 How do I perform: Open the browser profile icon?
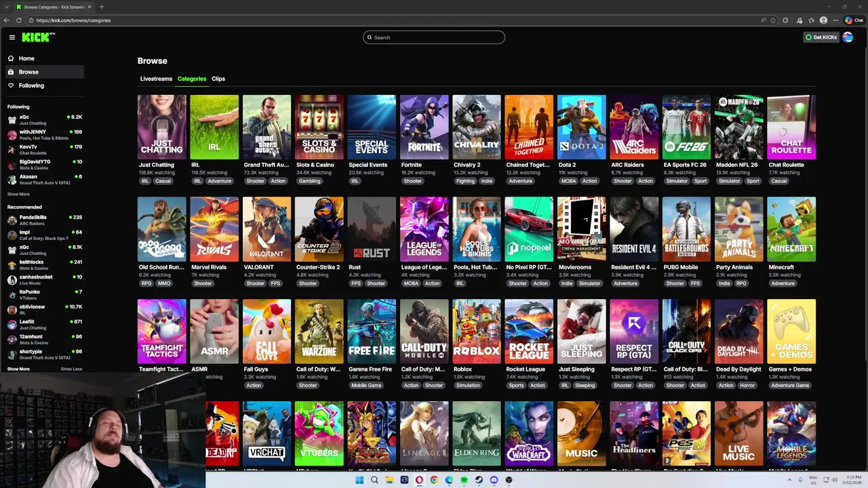pos(823,20)
